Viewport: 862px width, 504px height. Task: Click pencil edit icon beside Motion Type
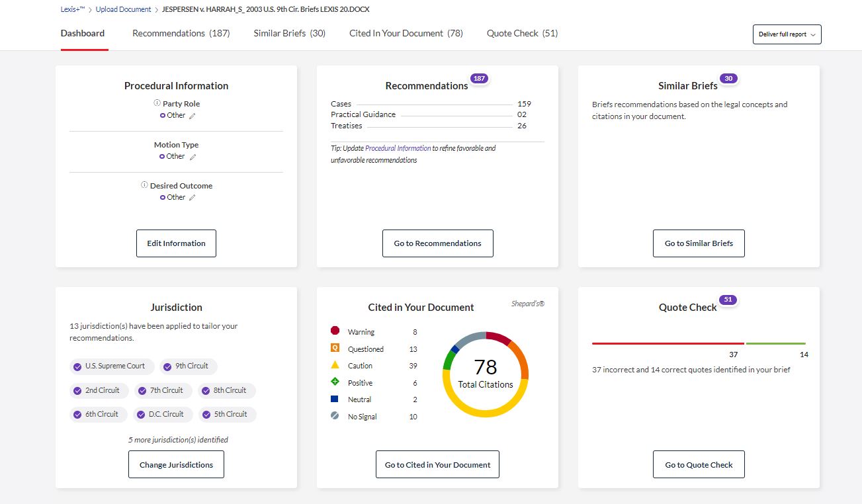tap(193, 157)
